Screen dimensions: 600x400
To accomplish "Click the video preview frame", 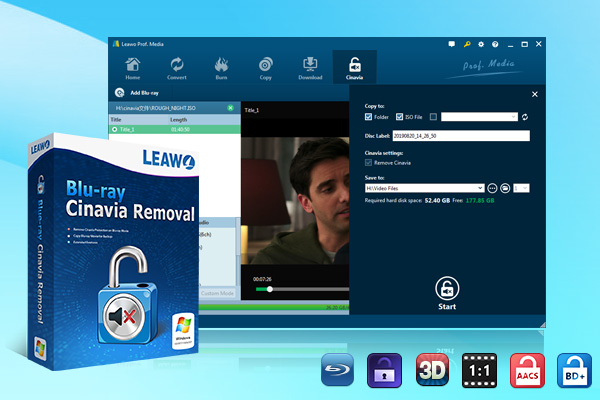I will click(x=295, y=201).
